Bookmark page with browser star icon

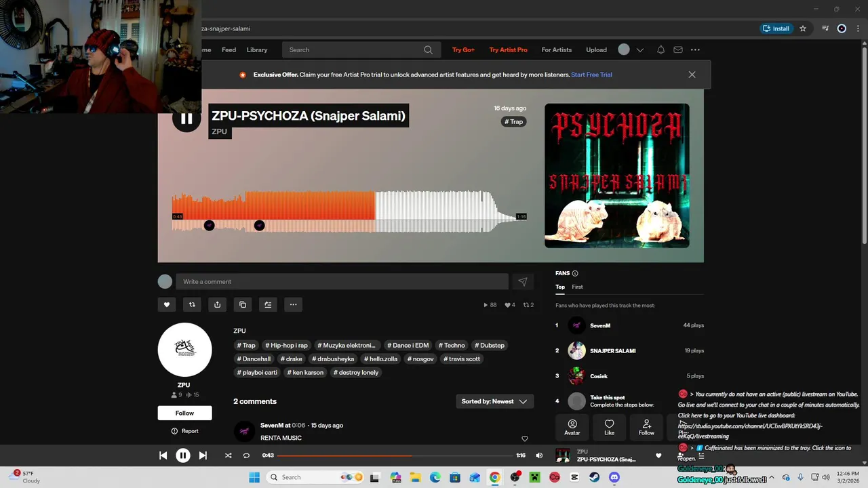point(803,28)
